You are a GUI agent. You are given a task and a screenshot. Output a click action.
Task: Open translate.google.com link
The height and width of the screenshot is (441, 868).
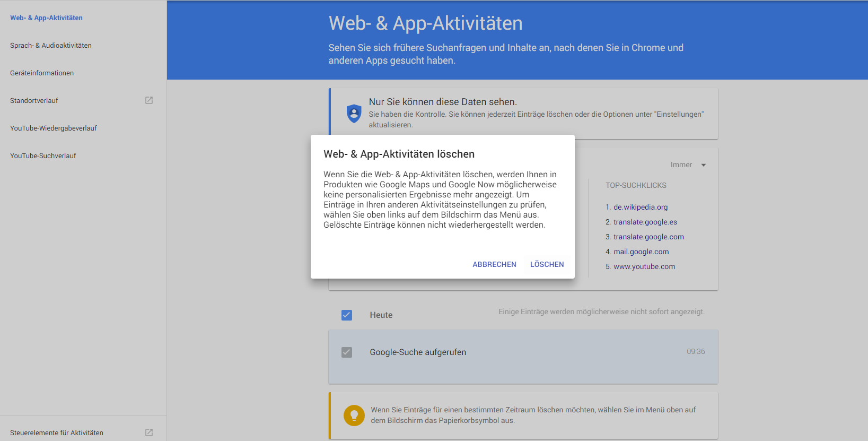pyautogui.click(x=648, y=237)
